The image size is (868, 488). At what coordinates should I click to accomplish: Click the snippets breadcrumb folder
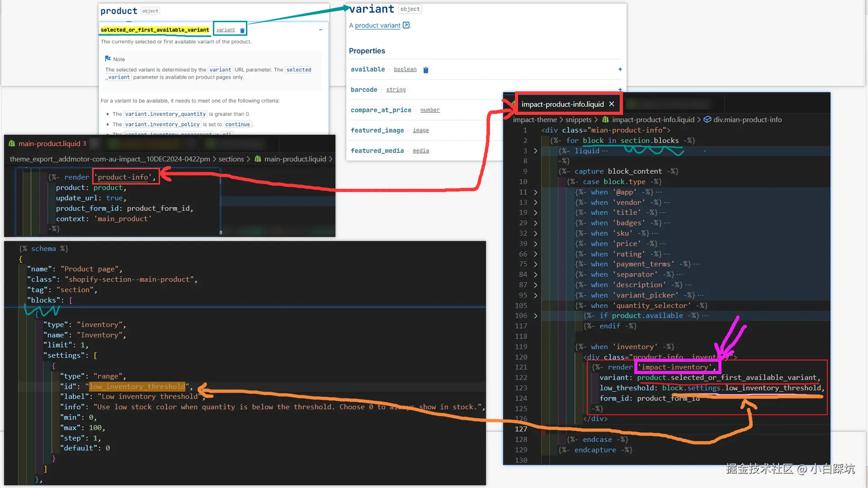(x=578, y=120)
